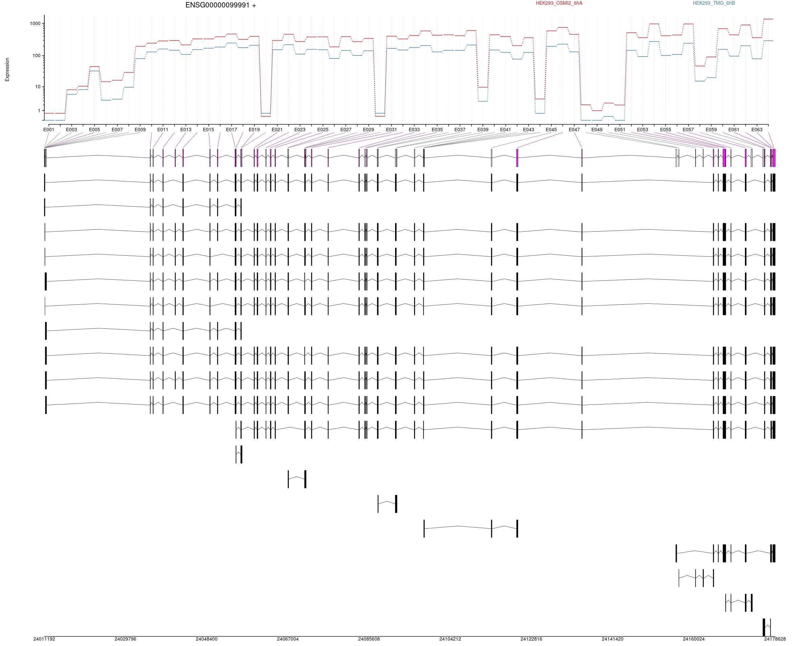Select exon label E005

94,130
